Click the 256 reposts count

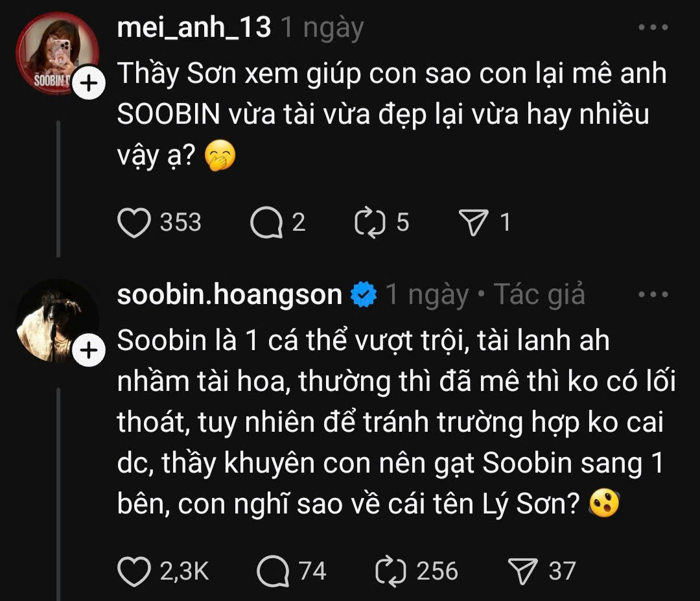[x=437, y=571]
